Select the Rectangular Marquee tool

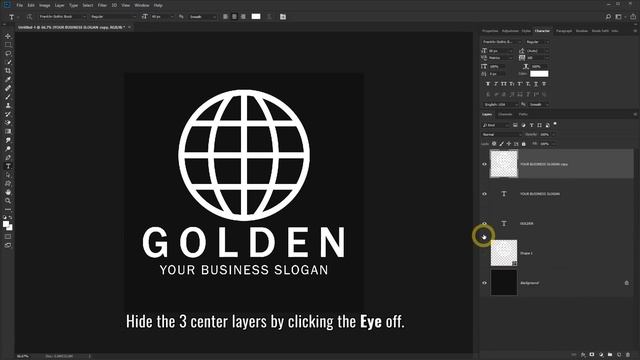(x=8, y=45)
